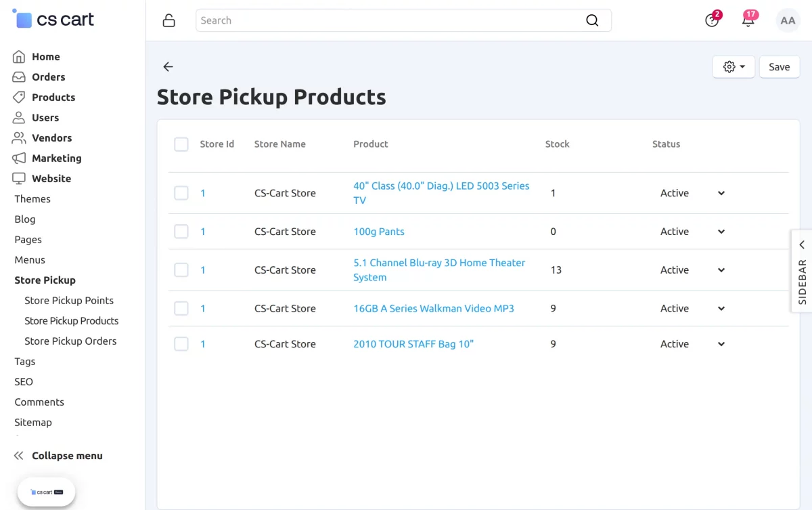Click stock value 13

click(556, 270)
